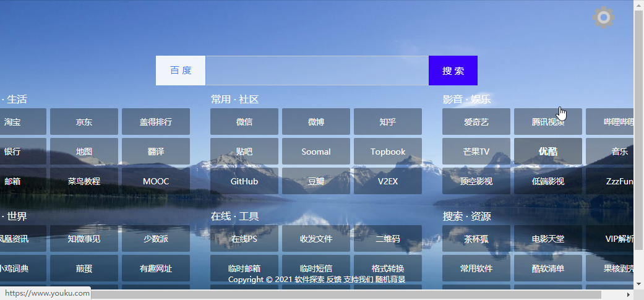
Task: Open the 优酷 shortcut
Action: 548,152
